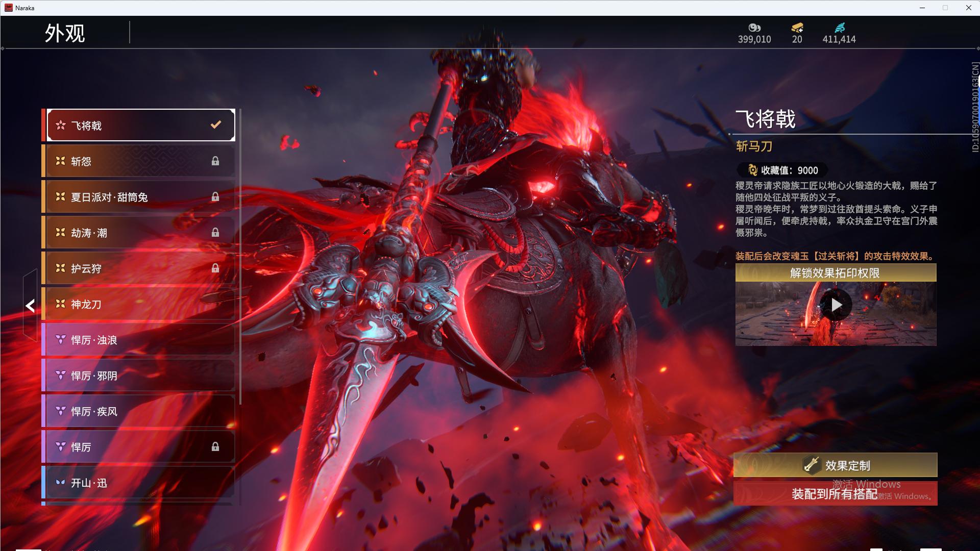This screenshot has height=551, width=980.
Task: Click the 斩马刀 weapon type label
Action: (754, 146)
